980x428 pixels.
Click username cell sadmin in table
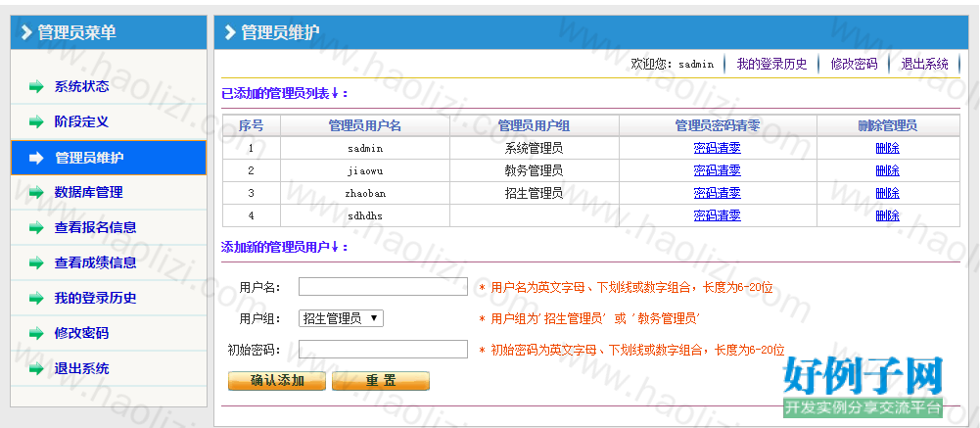[365, 149]
